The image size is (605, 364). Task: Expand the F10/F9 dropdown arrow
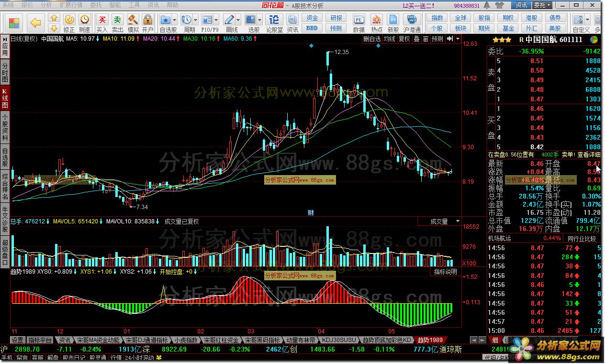point(216,20)
